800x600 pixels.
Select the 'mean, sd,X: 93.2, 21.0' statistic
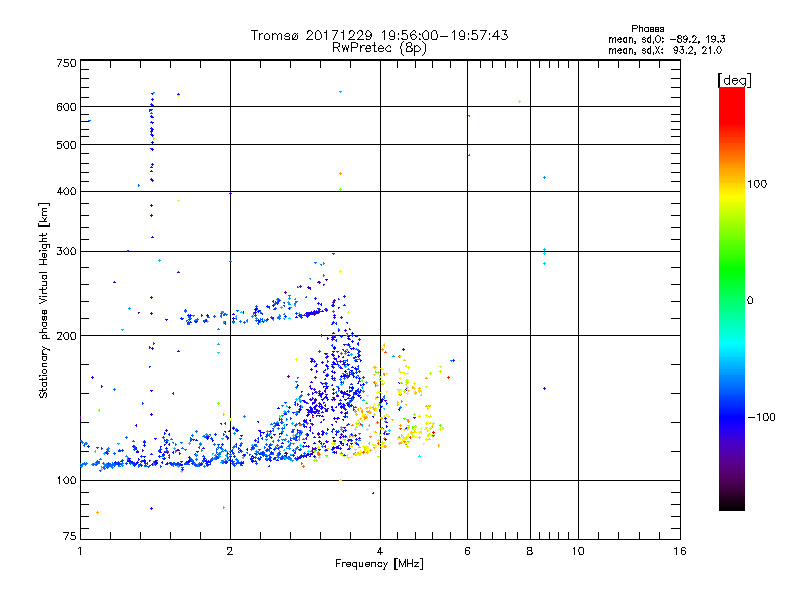click(665, 50)
